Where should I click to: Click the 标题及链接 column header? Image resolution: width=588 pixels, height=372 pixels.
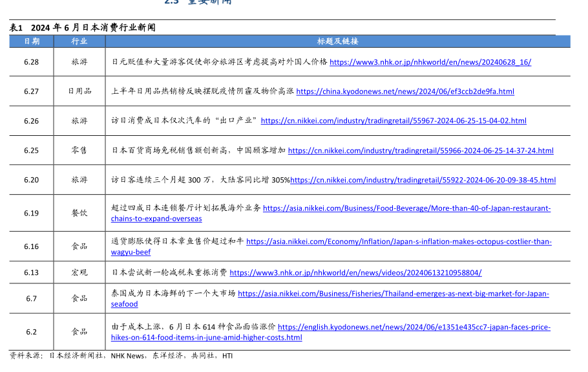337,41
